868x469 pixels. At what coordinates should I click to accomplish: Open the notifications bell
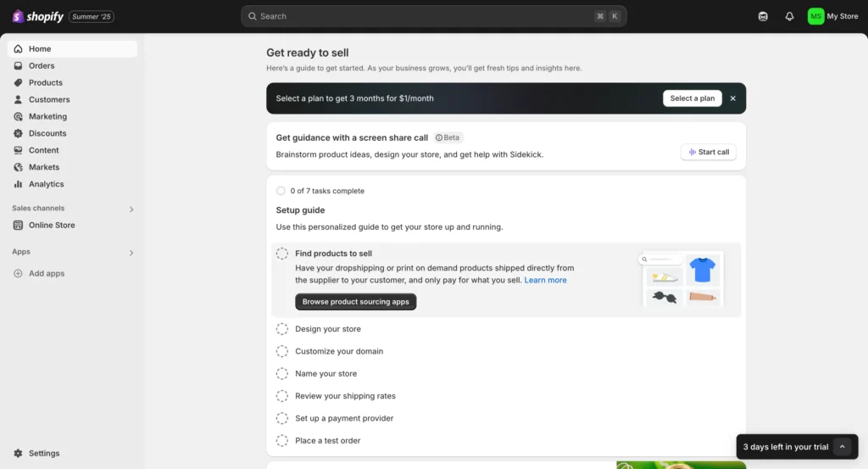coord(789,17)
